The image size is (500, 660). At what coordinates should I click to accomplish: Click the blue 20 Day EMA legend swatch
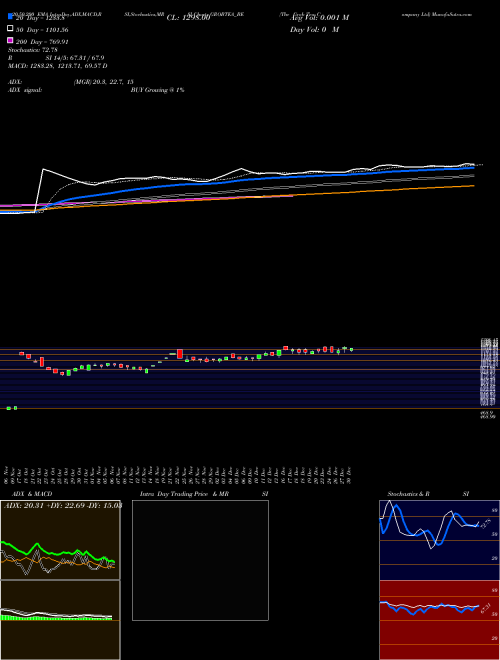[10, 16]
